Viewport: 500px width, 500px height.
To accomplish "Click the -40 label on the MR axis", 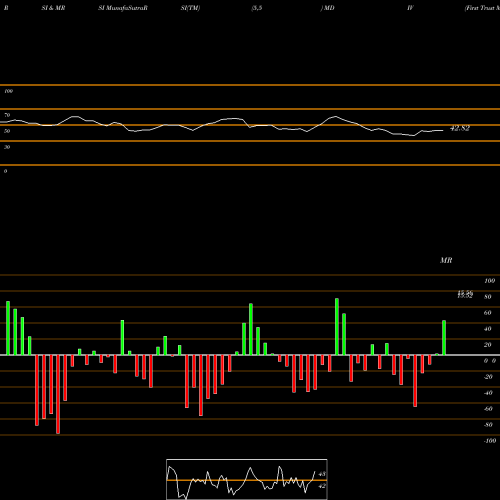I will click(488, 393).
